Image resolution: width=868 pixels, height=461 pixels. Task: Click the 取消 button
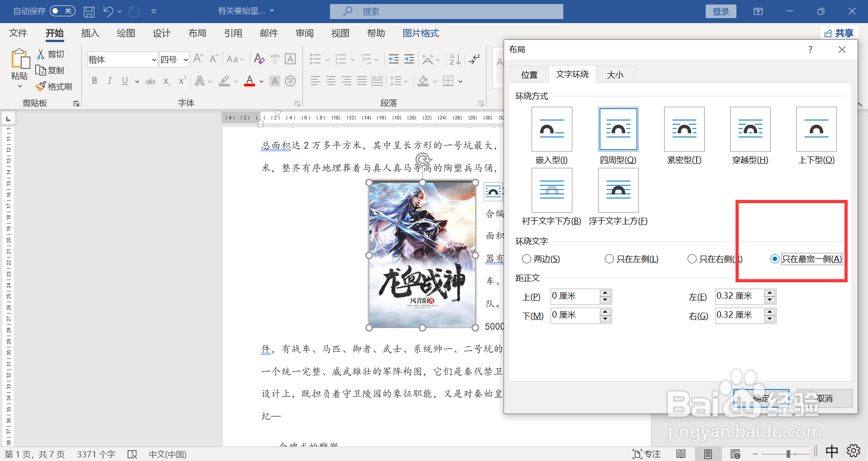(825, 398)
